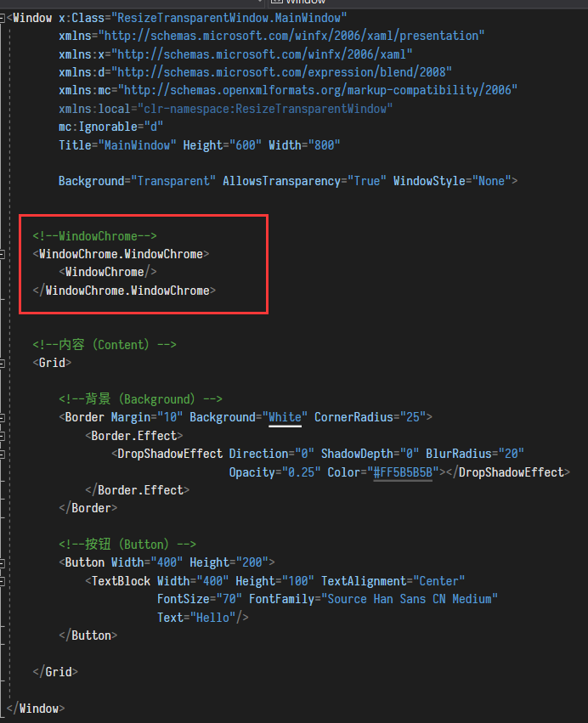Click the AllowsTransparency "True" value

click(x=366, y=181)
